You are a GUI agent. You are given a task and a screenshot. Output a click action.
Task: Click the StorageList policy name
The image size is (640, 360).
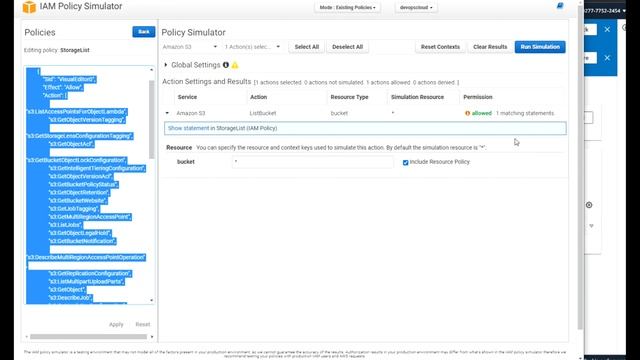(75, 50)
